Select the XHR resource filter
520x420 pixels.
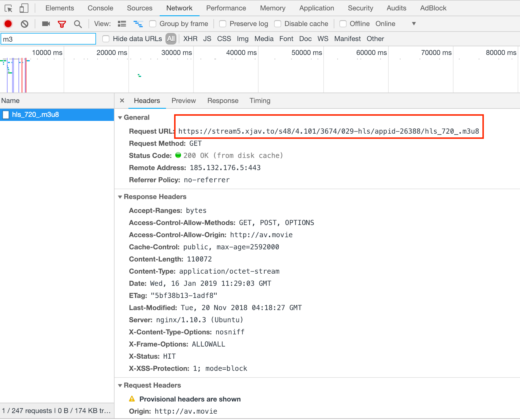coord(190,38)
